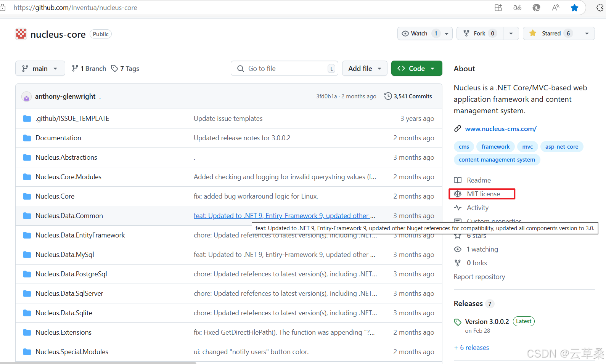Open the Nucleus.Data.EntityFramework folder
The image size is (606, 364).
(80, 235)
